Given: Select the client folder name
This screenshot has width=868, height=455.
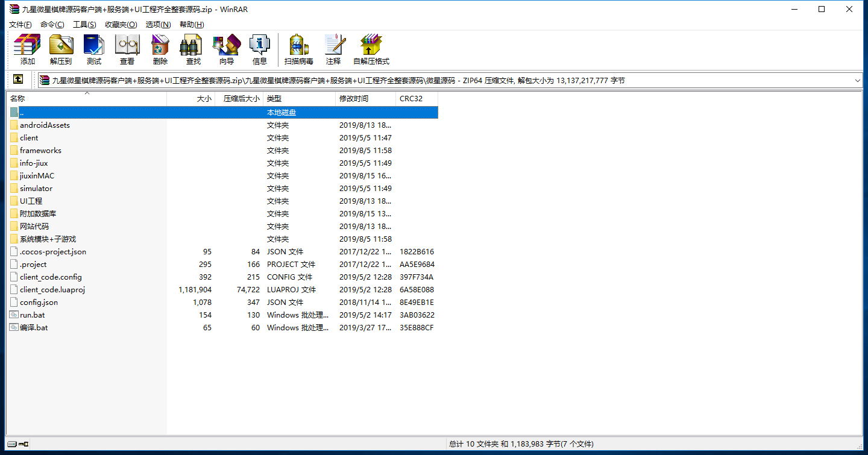Looking at the screenshot, I should (29, 138).
